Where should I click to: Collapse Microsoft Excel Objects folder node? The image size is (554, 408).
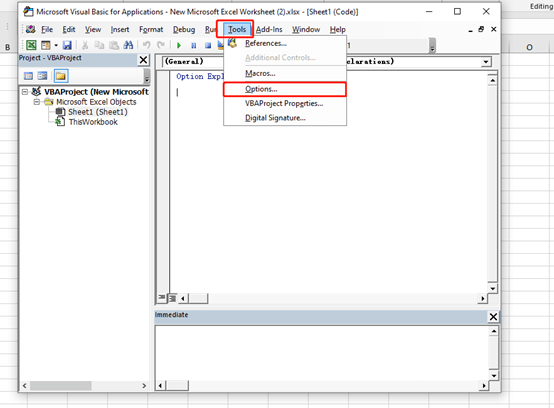36,102
